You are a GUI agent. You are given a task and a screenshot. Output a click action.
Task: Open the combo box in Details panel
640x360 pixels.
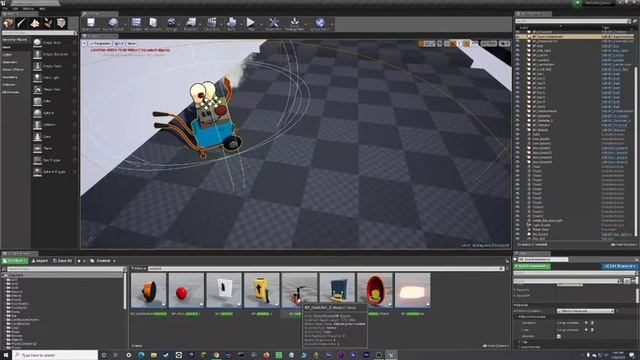pos(586,311)
